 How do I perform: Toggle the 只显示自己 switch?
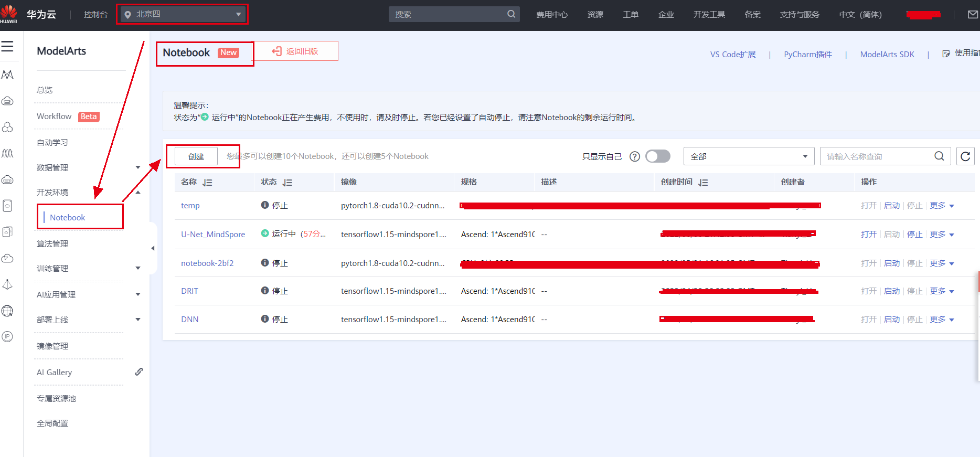pos(658,156)
